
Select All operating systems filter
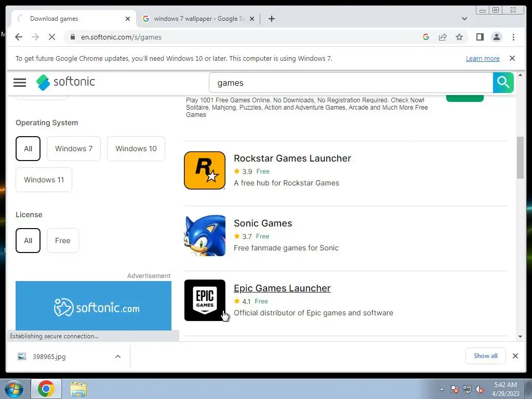(28, 149)
